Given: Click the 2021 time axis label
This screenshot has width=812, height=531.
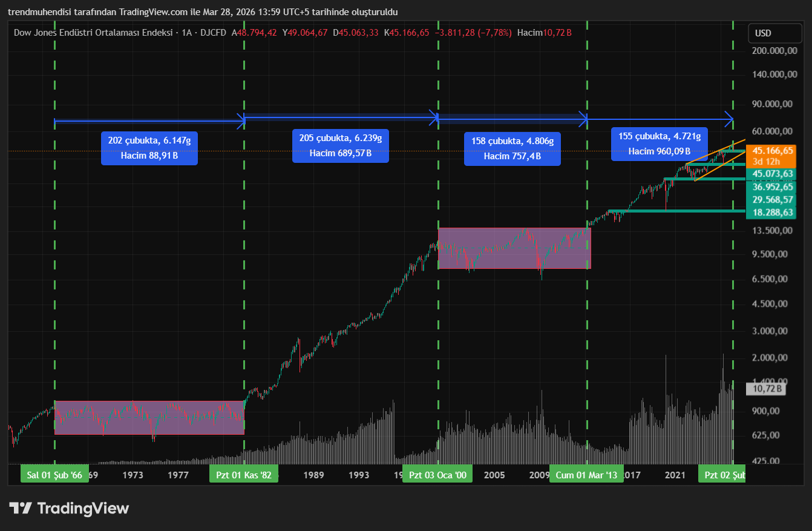Looking at the screenshot, I should [675, 475].
